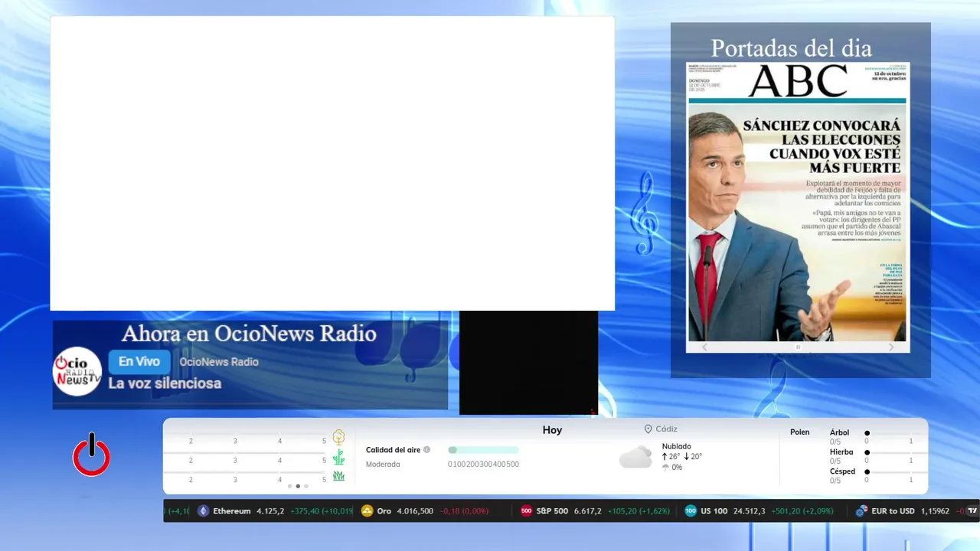
Task: Click the US 100 teal badge icon
Action: 691,511
